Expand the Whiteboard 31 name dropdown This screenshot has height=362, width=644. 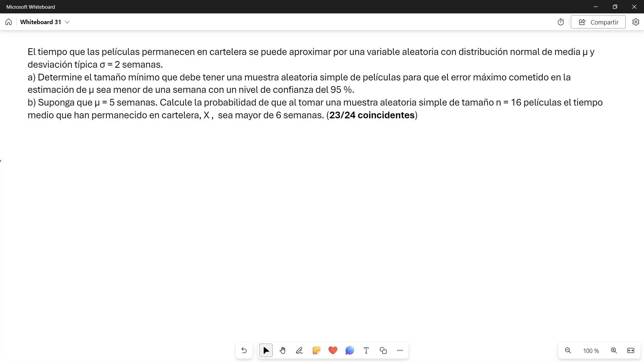click(x=67, y=22)
